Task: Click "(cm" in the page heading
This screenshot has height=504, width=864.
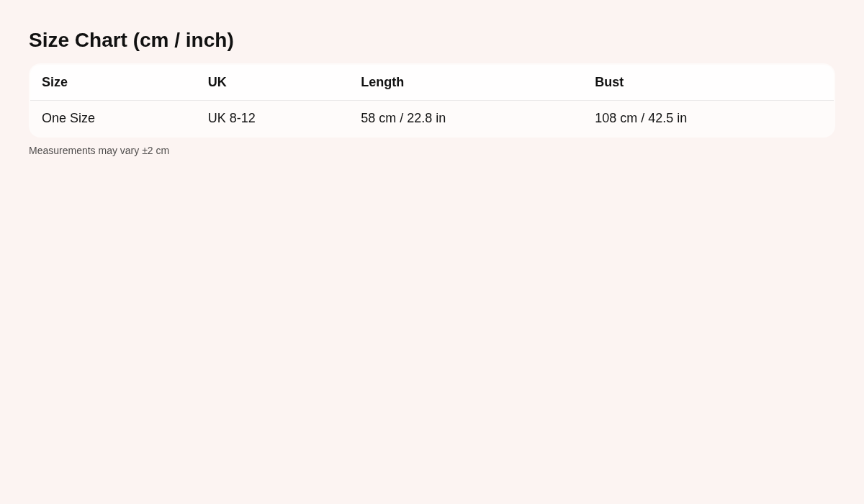Action: coord(150,40)
